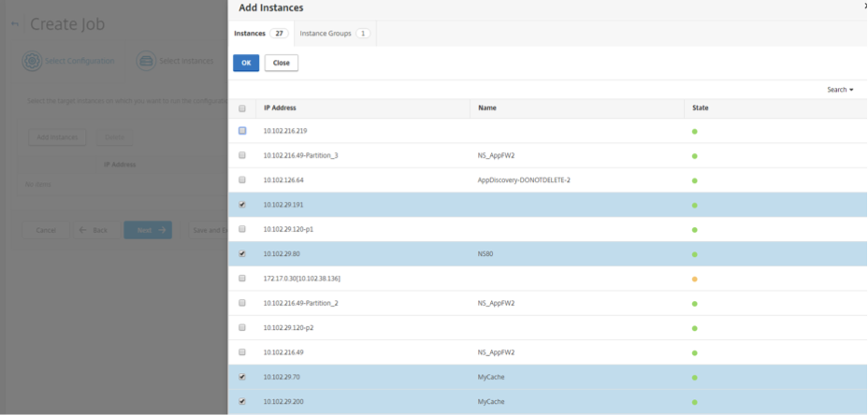This screenshot has width=868, height=415.
Task: Click the green state dot for 10.102.29.120-p2
Action: coord(695,328)
